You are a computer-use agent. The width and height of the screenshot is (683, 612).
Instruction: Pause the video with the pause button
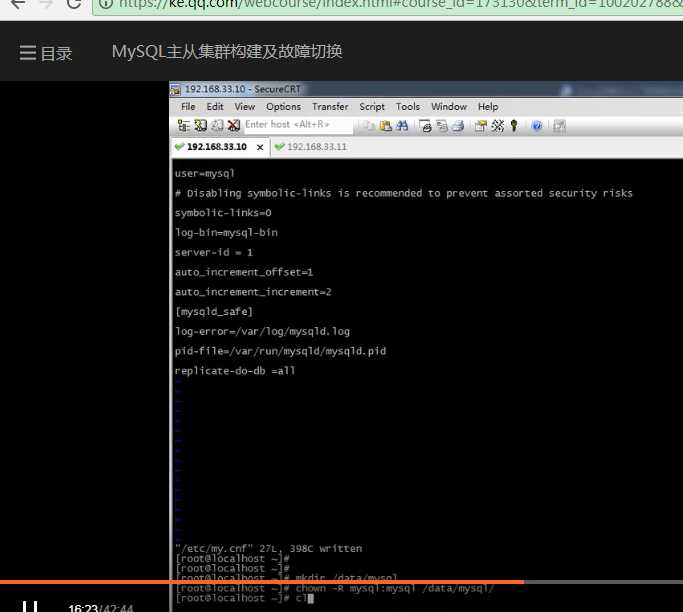pos(30,607)
